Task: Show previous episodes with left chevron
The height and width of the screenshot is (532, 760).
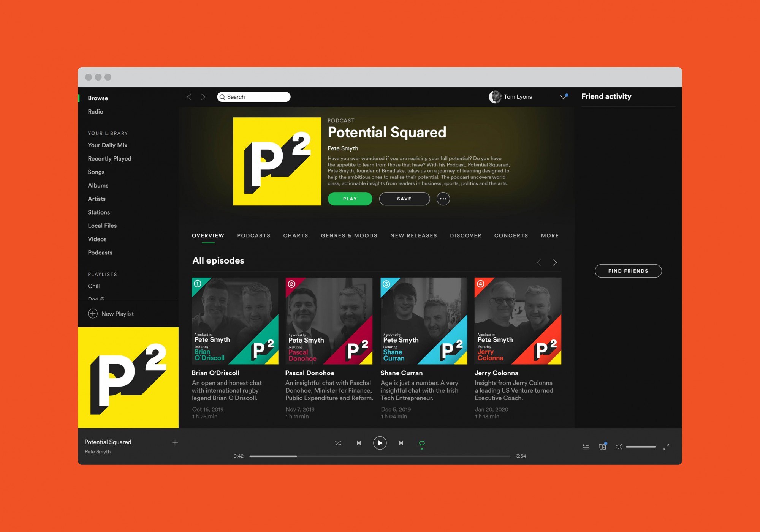Action: (x=539, y=262)
